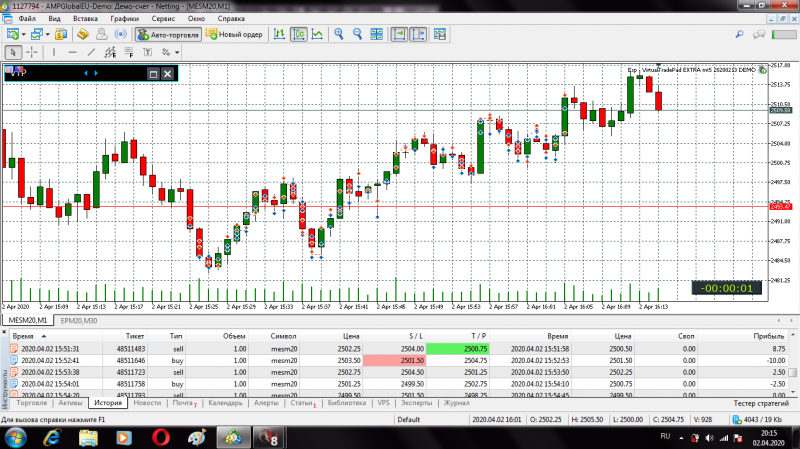Click the connection status bar indicator
This screenshot has width=800, height=449.
point(784,34)
